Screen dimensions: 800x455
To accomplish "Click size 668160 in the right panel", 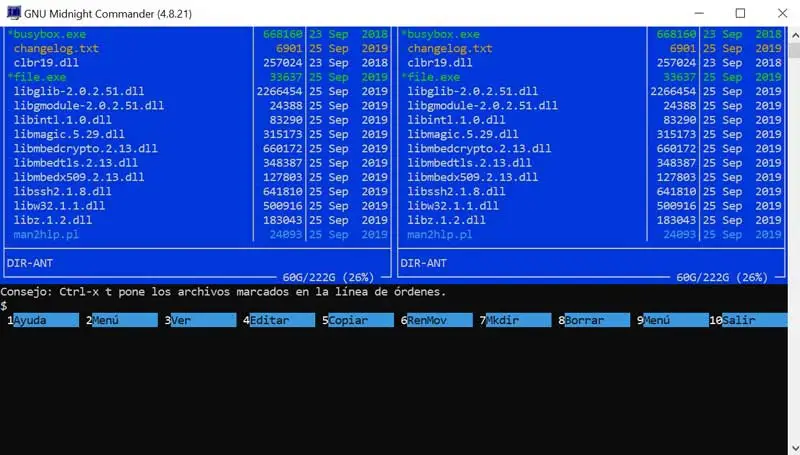I will (677, 34).
